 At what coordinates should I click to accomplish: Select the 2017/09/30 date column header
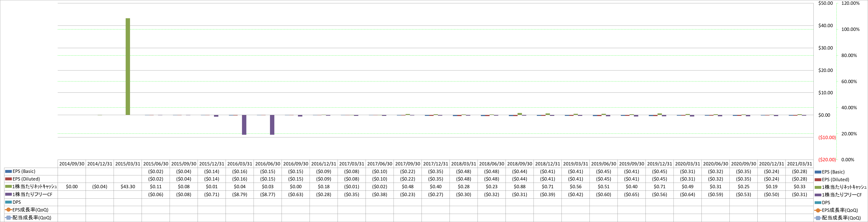click(408, 164)
